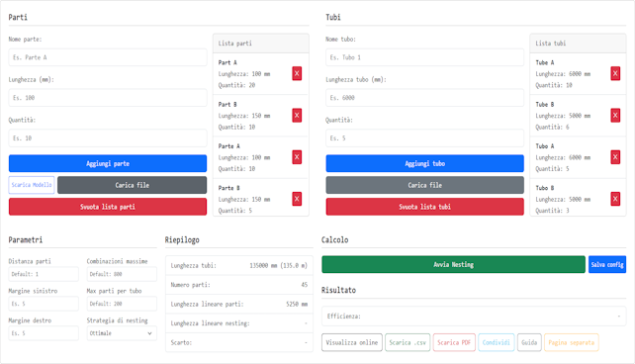The image size is (635, 364).
Task: Click the Tubi section heading
Action: pyautogui.click(x=333, y=17)
